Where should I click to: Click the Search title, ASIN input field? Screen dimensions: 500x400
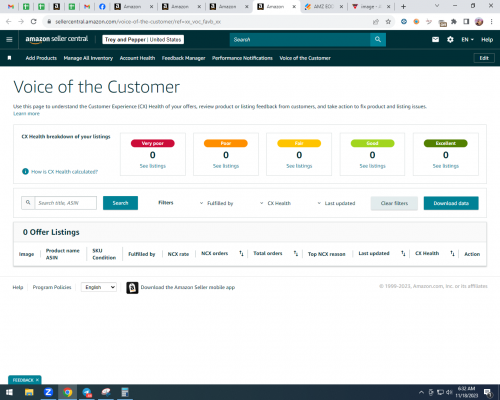pyautogui.click(x=66, y=203)
